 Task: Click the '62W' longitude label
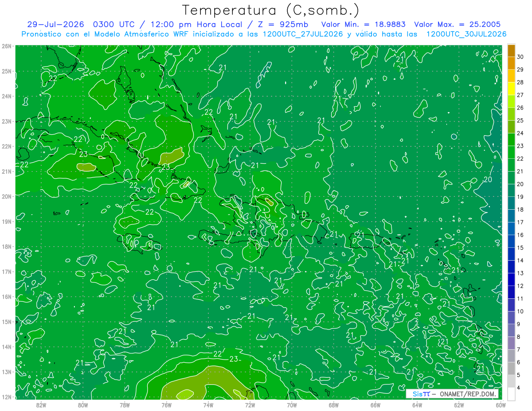point(459,404)
